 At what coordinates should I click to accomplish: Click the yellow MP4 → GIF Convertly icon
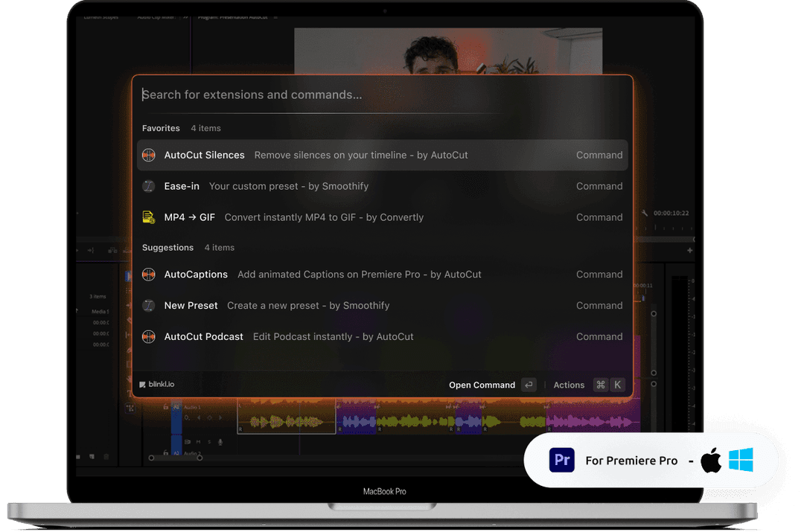point(149,218)
